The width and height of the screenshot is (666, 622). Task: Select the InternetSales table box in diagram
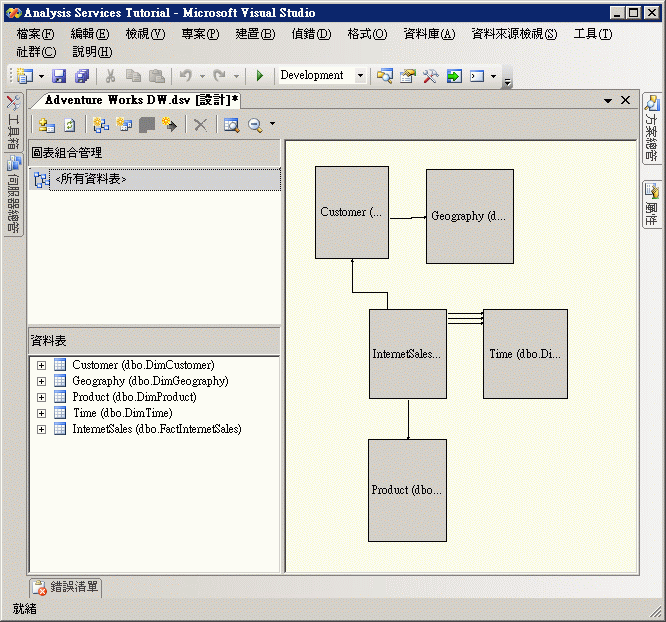[x=408, y=354]
